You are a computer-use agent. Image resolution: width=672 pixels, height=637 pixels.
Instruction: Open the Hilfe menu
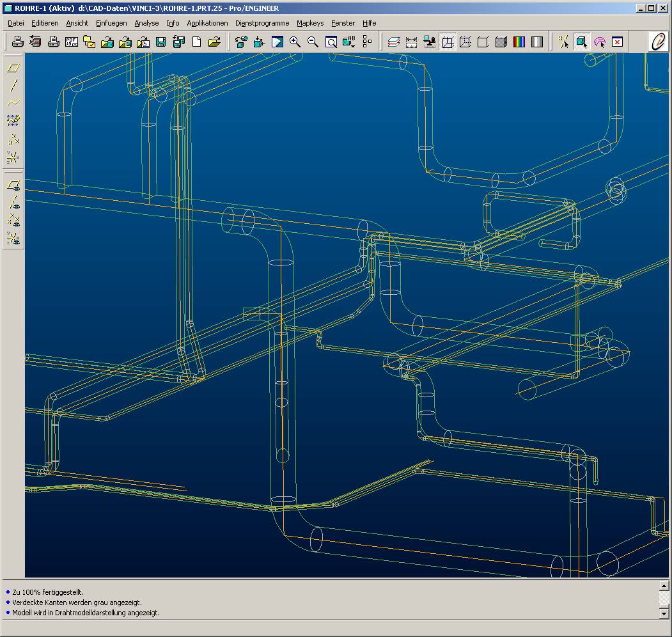click(370, 23)
